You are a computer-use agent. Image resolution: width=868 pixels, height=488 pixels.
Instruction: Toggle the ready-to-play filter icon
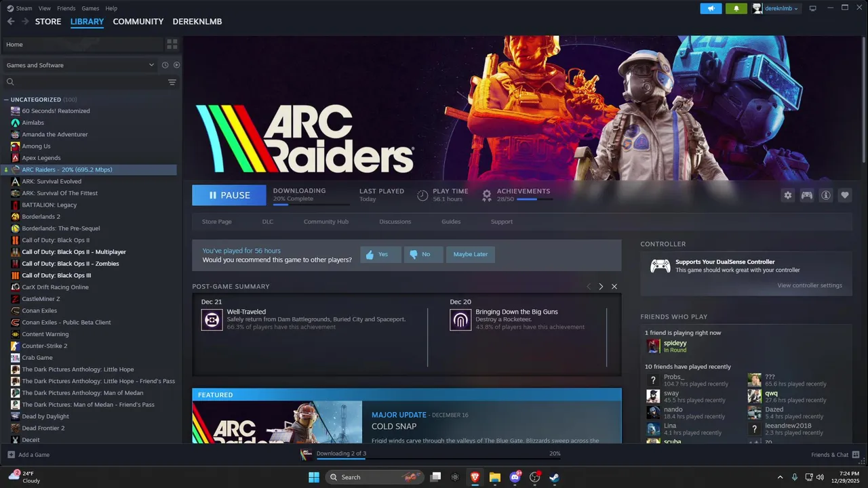click(x=176, y=65)
